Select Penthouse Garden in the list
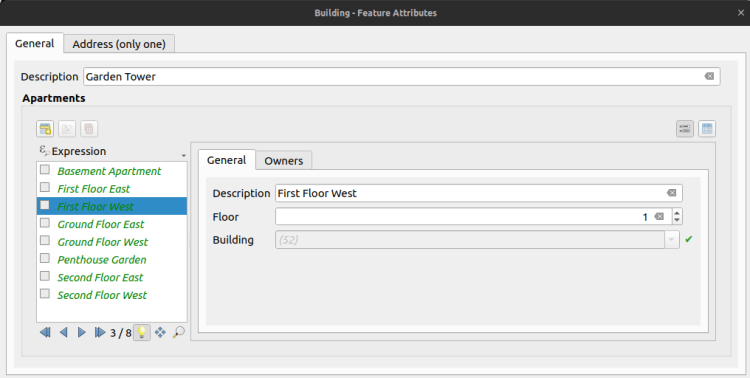The height and width of the screenshot is (378, 750). 112,259
